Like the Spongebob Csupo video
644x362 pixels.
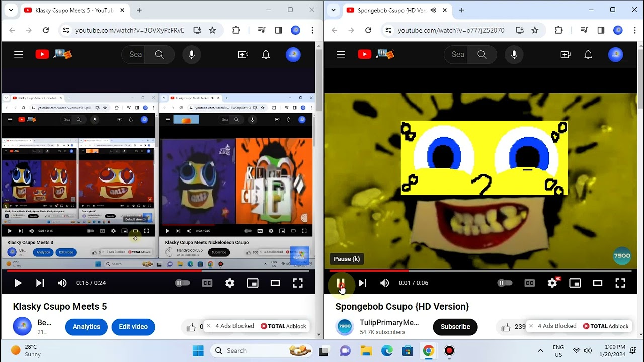coord(506,327)
